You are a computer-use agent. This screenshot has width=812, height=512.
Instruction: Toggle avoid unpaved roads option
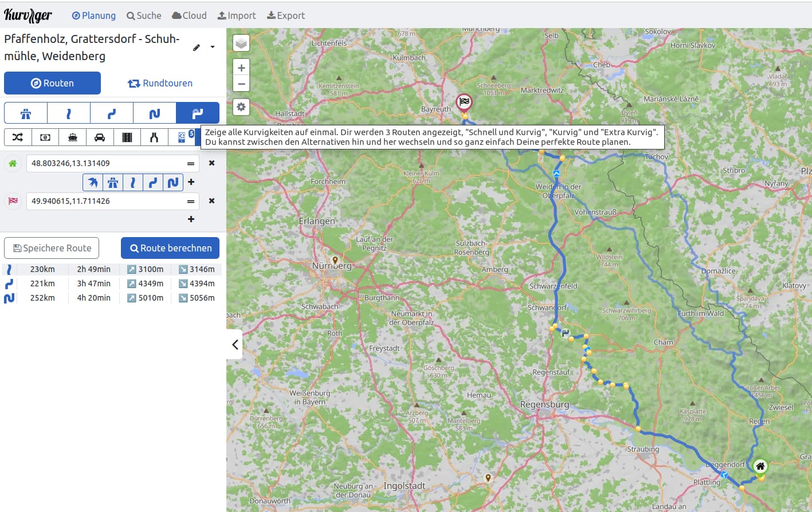127,137
